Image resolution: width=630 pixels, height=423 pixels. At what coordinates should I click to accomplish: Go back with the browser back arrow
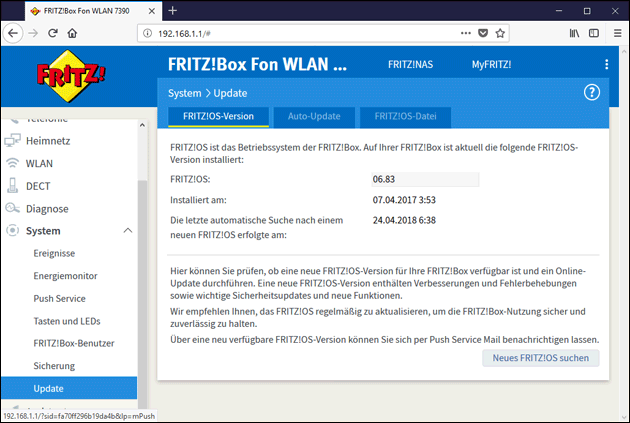13,33
